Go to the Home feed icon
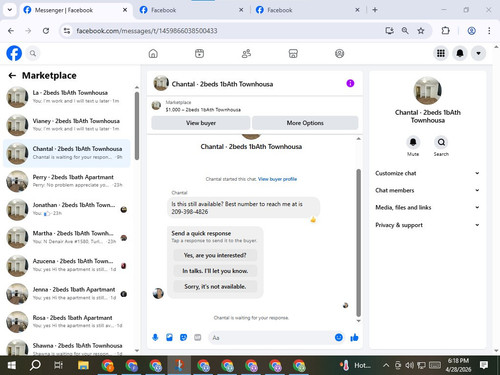 click(153, 53)
